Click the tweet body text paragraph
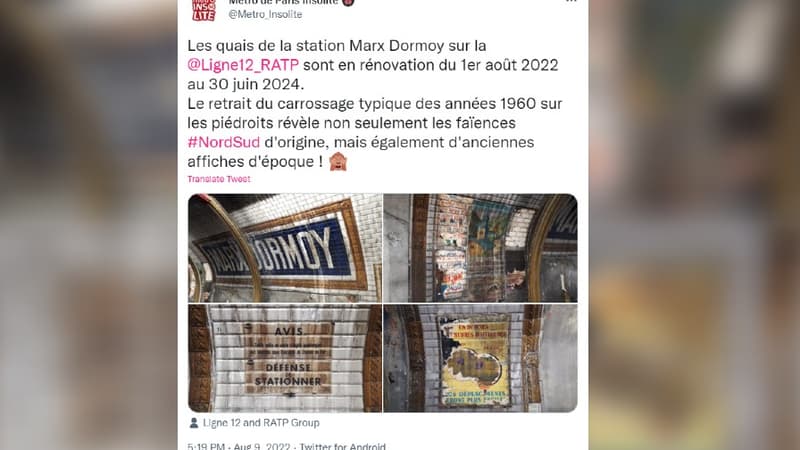Image resolution: width=800 pixels, height=450 pixels. tap(375, 104)
